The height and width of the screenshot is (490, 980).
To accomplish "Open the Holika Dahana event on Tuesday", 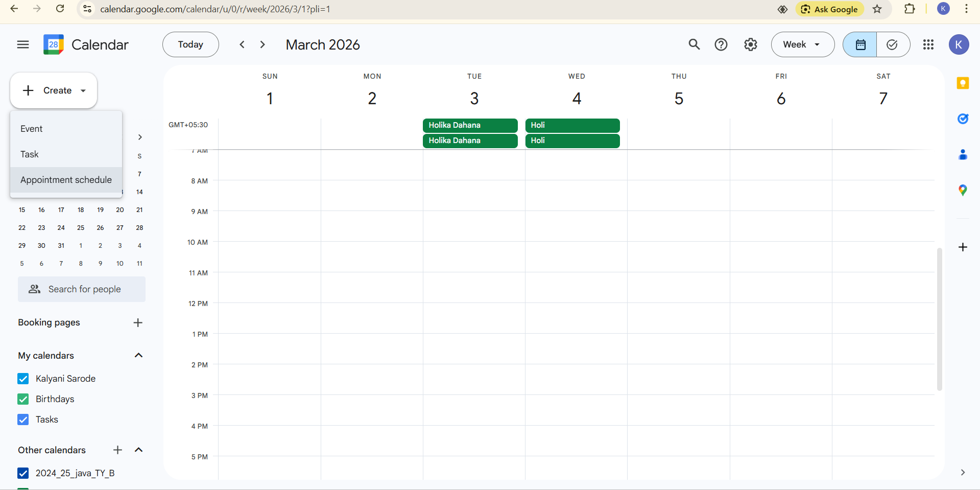I will [x=470, y=125].
